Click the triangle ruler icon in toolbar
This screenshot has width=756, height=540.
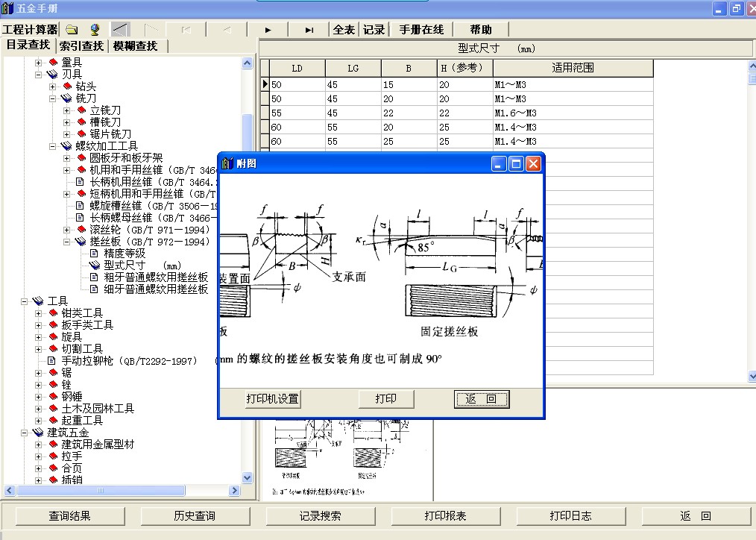[121, 29]
